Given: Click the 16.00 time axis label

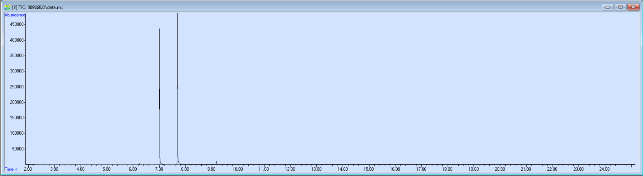Looking at the screenshot, I should coord(395,169).
